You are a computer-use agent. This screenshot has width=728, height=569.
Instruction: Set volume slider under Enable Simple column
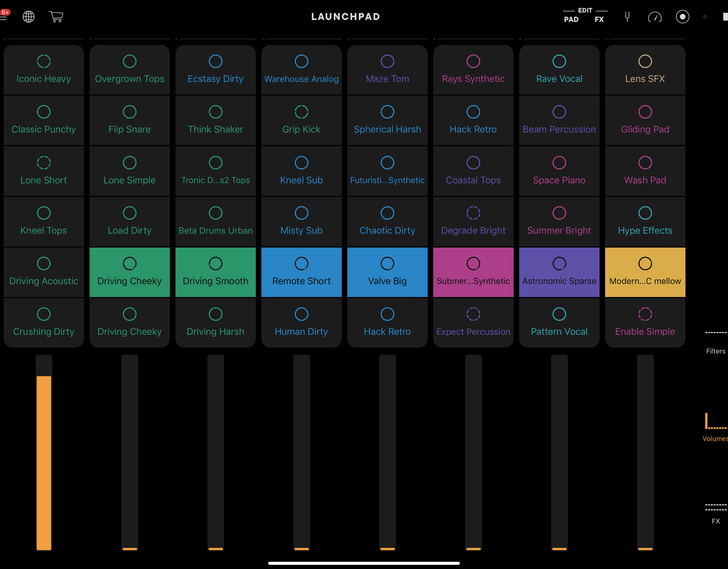645,453
